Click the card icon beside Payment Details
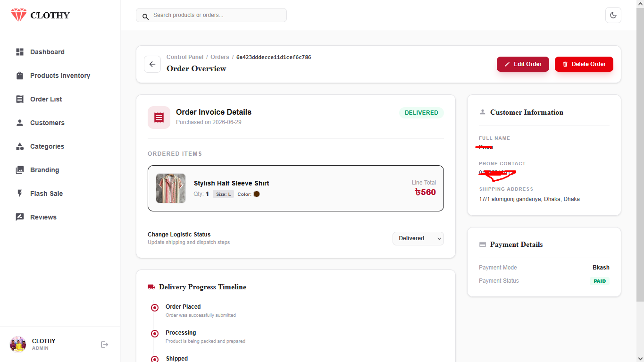 click(482, 244)
